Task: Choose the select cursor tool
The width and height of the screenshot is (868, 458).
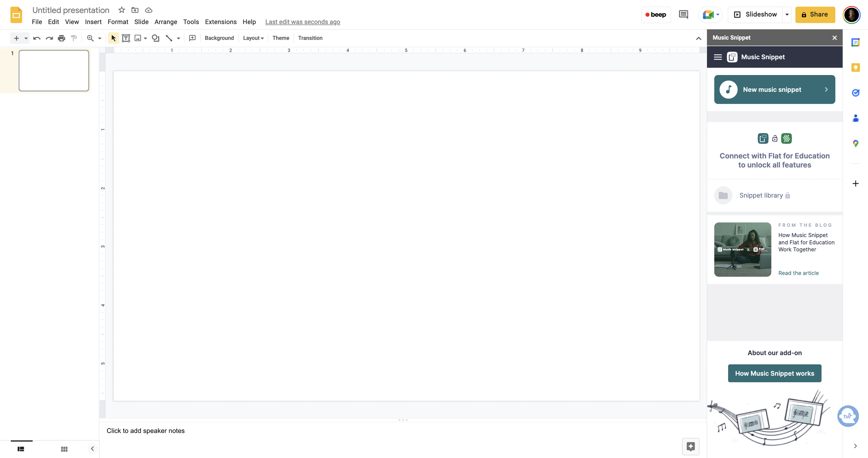Action: click(114, 38)
